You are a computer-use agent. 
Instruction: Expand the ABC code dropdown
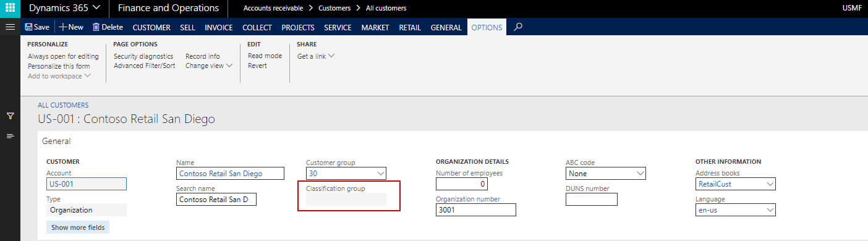coord(640,174)
